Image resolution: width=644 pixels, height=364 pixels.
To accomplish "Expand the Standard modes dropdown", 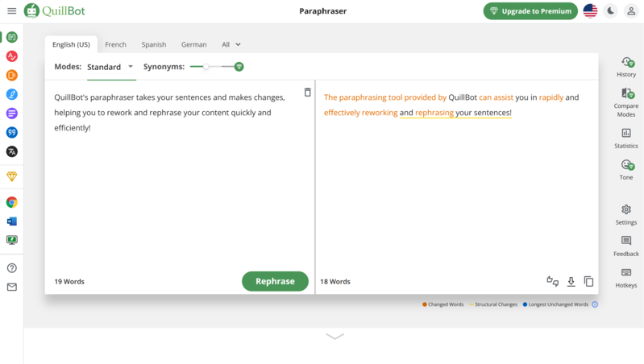I will pyautogui.click(x=110, y=67).
